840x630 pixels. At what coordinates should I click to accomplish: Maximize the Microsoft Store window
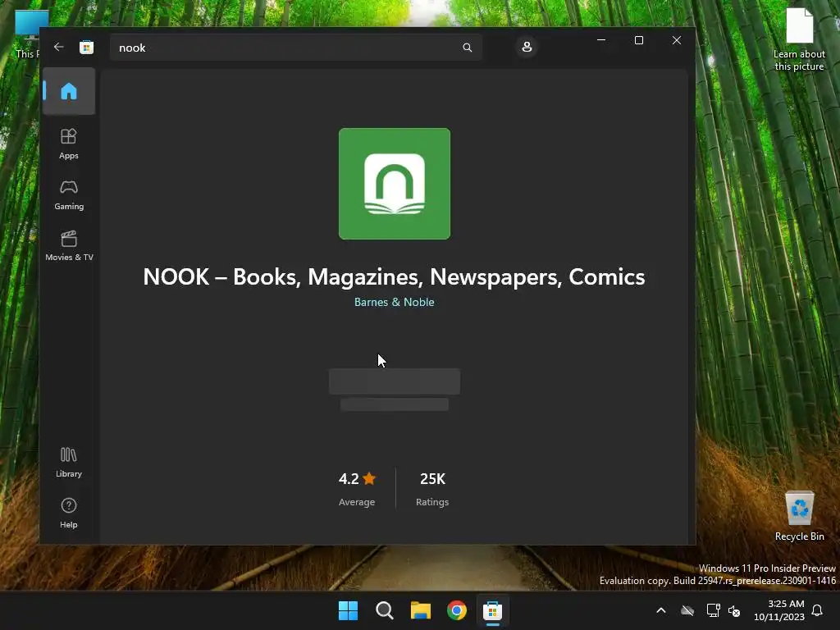638,40
